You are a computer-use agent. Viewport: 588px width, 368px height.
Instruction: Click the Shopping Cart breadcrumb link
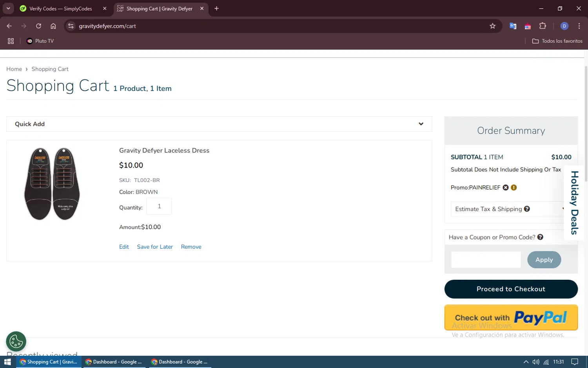coord(50,69)
